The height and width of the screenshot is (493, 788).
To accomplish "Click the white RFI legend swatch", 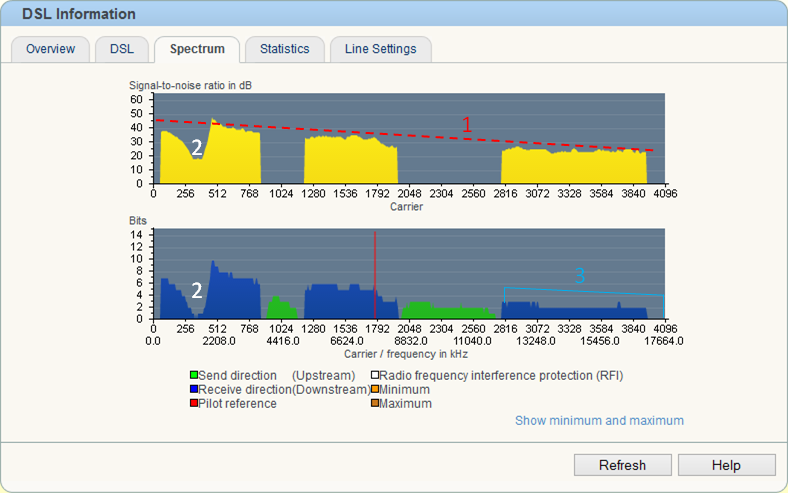I will click(x=374, y=376).
